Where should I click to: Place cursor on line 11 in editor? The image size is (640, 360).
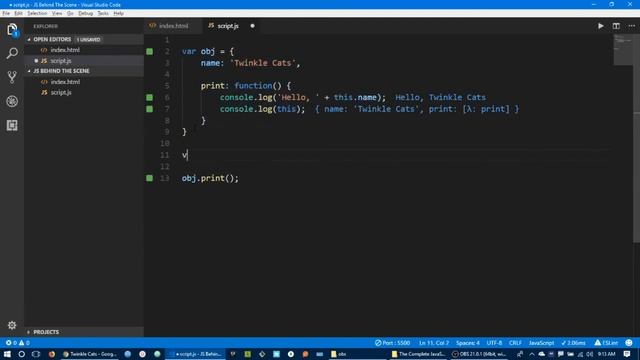click(396, 155)
